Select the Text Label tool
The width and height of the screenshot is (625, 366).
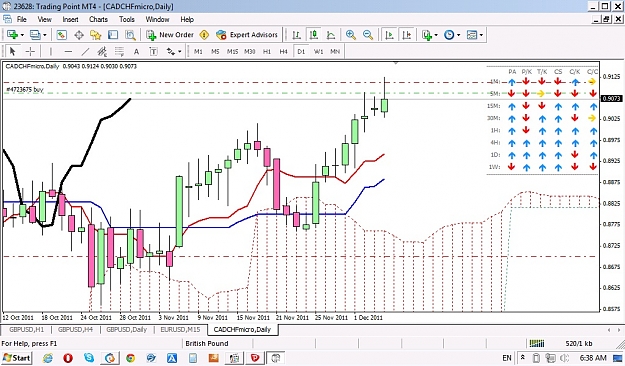(x=153, y=51)
